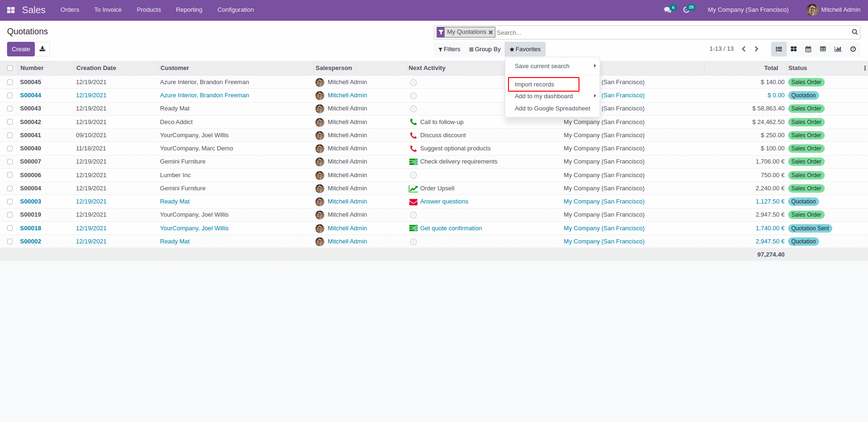Switch to calendar view

click(808, 49)
